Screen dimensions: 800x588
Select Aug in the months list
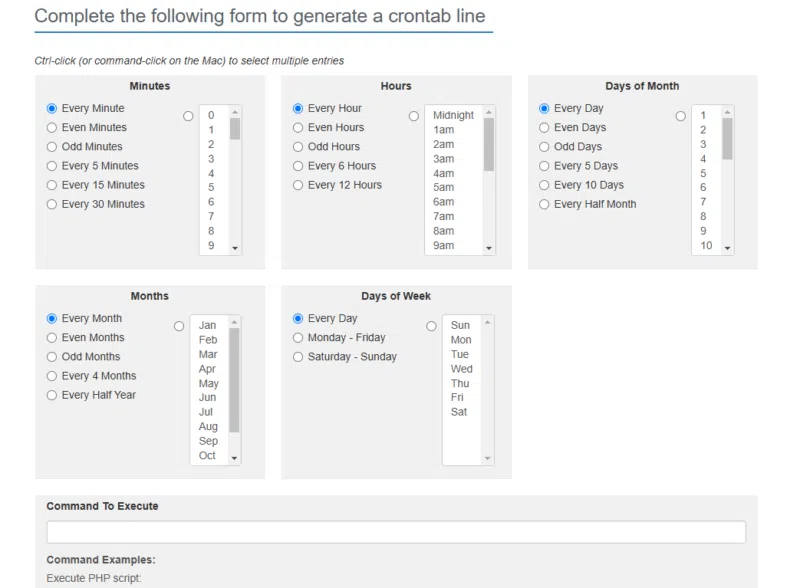pyautogui.click(x=208, y=427)
